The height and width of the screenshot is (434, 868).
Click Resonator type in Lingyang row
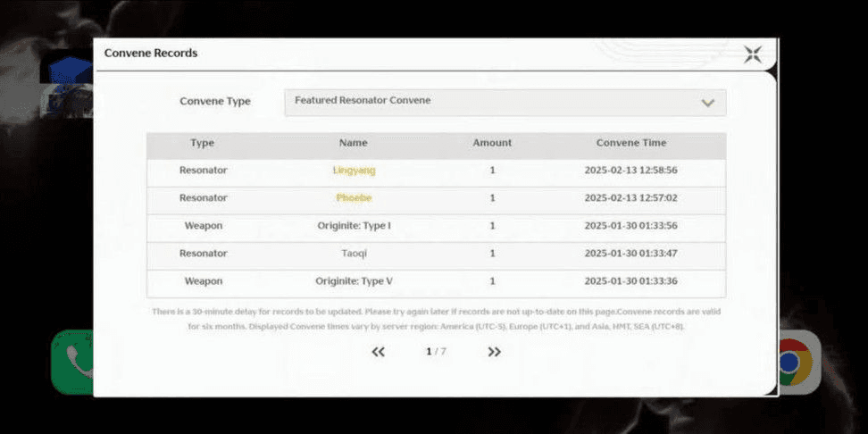(204, 171)
